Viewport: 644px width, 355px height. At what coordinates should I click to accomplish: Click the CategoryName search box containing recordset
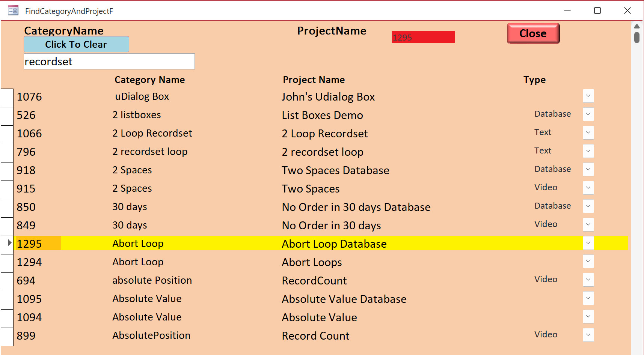coord(109,62)
